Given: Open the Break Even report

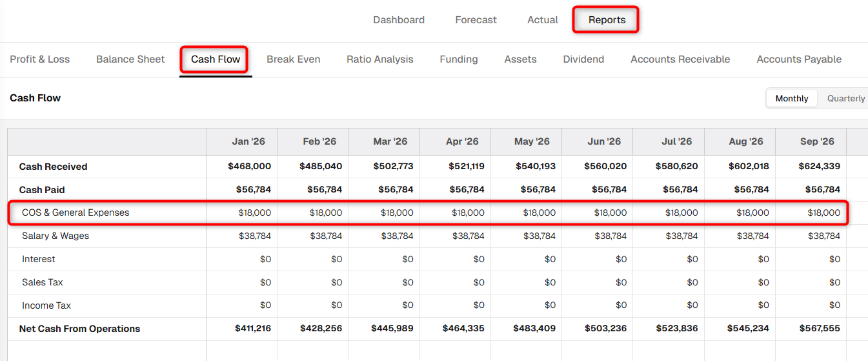Looking at the screenshot, I should click(294, 59).
